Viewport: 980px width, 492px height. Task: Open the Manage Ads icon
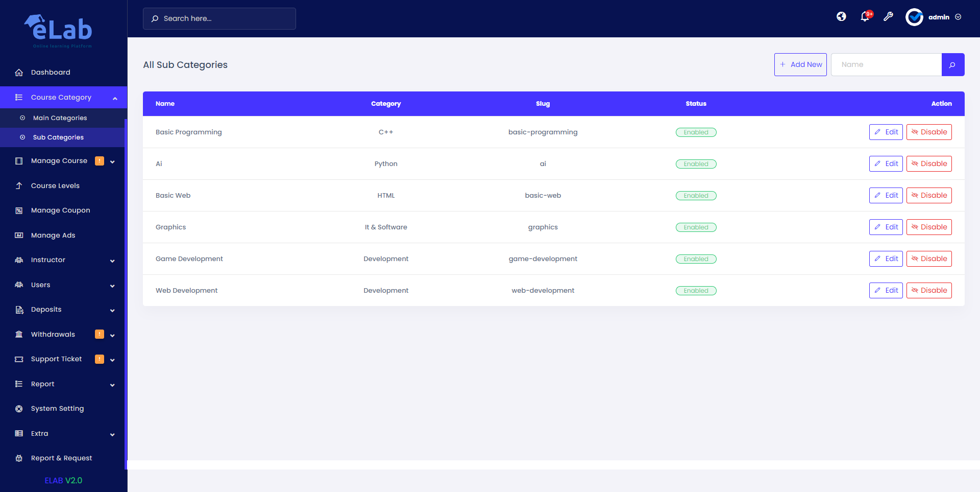pyautogui.click(x=19, y=235)
